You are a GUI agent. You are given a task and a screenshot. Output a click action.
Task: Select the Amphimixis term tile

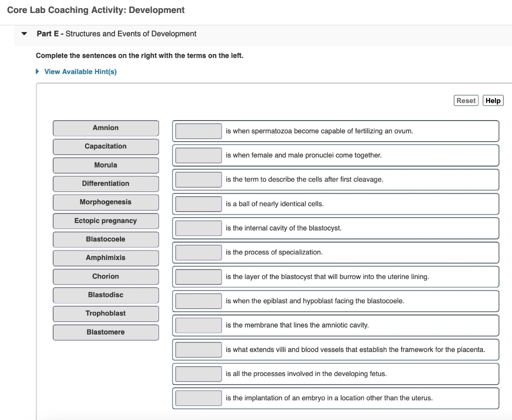(105, 257)
